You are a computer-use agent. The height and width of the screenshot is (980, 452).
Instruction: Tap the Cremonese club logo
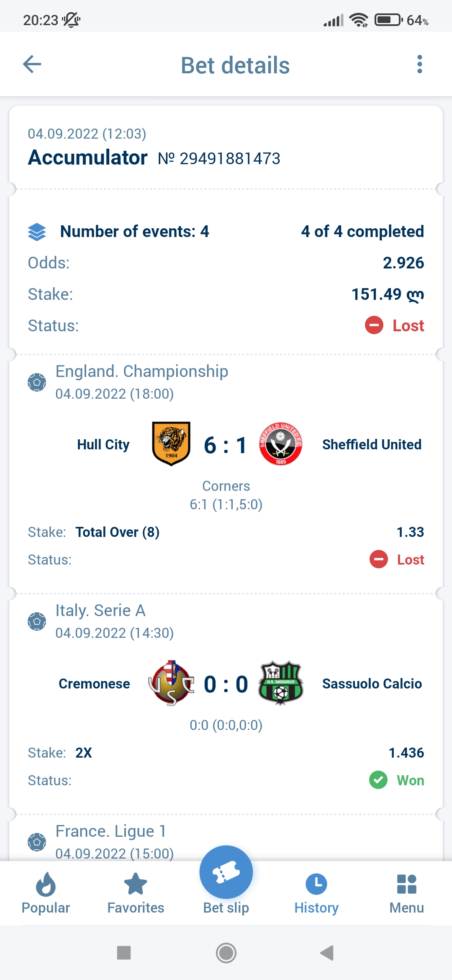(x=171, y=683)
